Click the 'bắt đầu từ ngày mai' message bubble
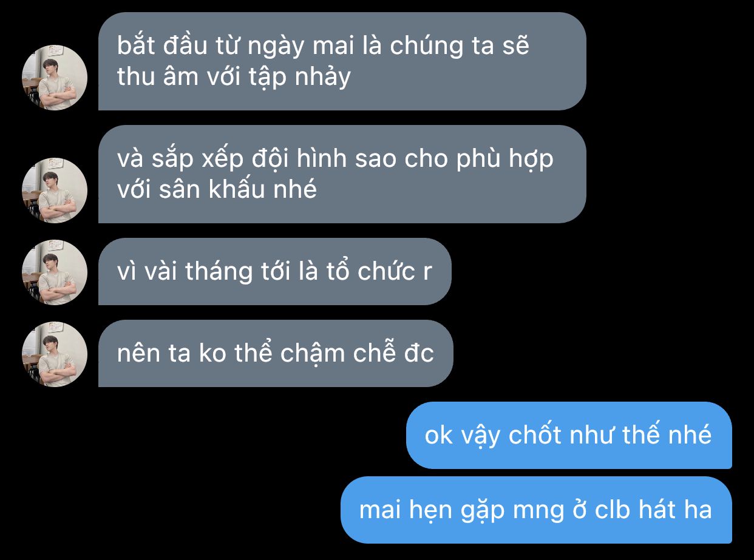This screenshot has width=754, height=560. pos(342,61)
